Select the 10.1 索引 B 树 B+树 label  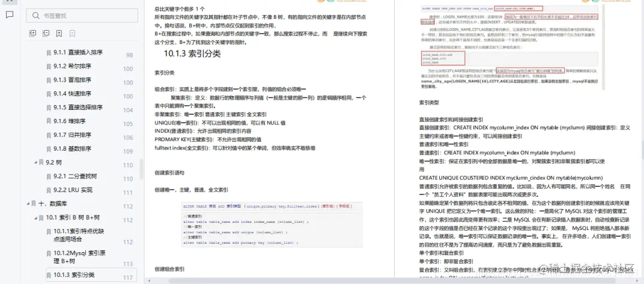coord(73,217)
